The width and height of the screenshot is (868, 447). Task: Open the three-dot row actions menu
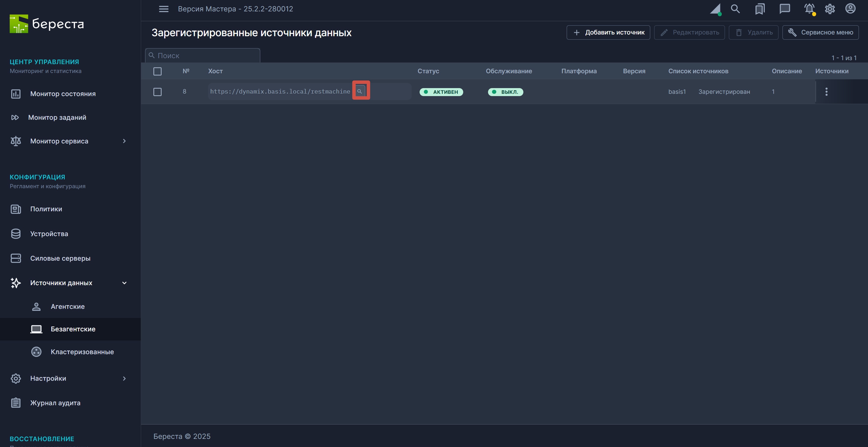tap(826, 91)
